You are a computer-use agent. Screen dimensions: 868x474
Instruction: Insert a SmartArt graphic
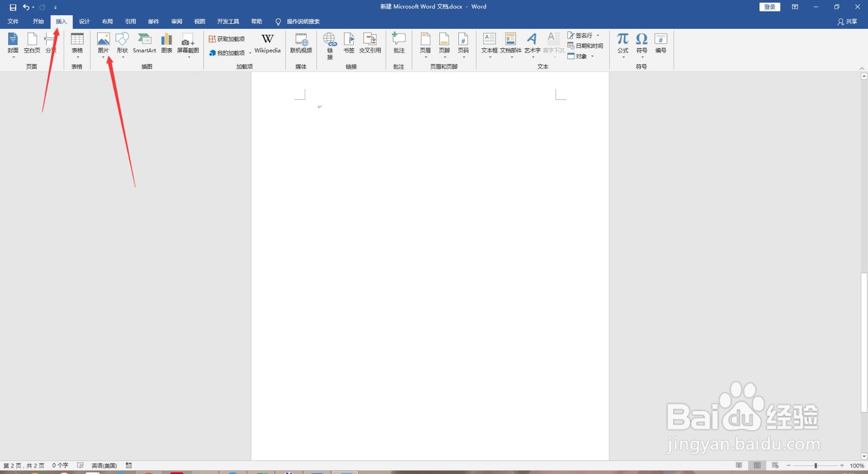(x=144, y=43)
